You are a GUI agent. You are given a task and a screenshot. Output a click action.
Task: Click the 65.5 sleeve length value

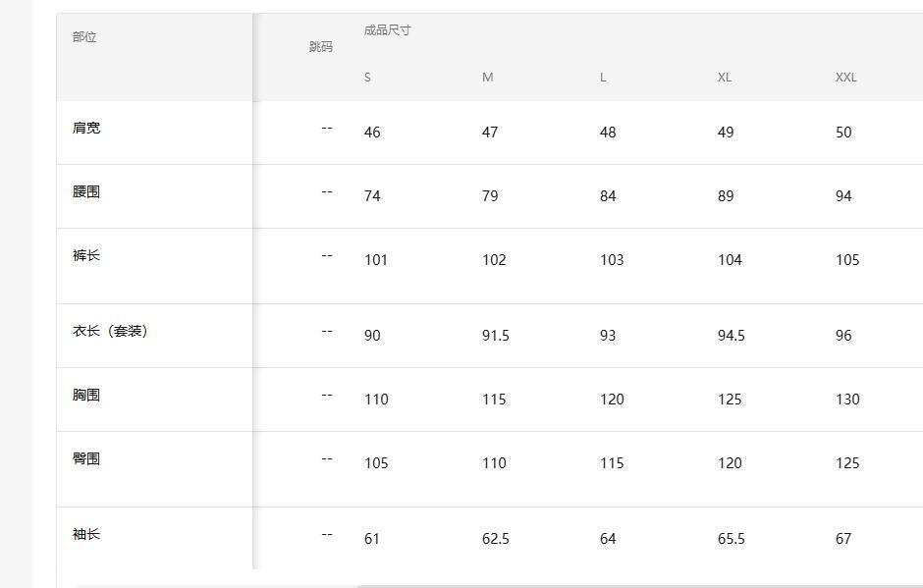pyautogui.click(x=731, y=539)
